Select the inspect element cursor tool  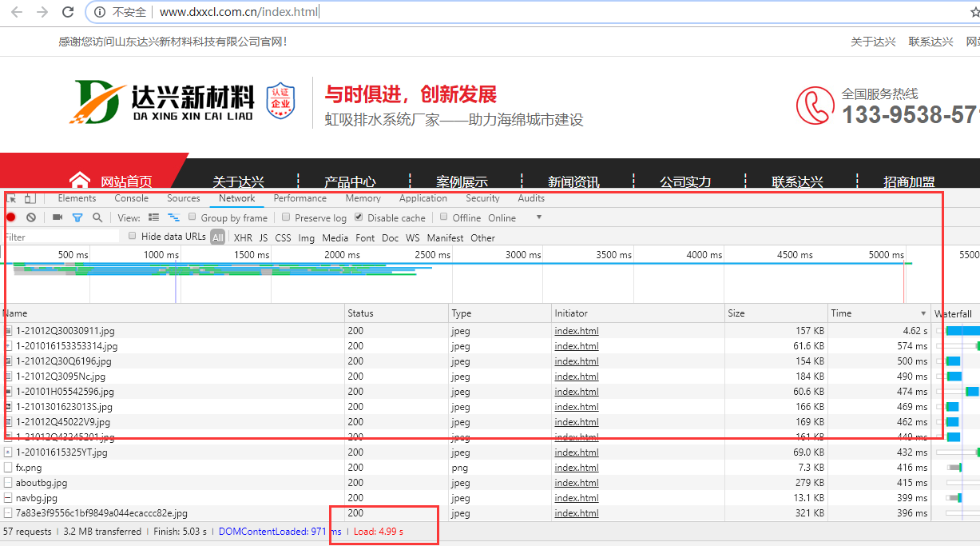[x=12, y=197]
